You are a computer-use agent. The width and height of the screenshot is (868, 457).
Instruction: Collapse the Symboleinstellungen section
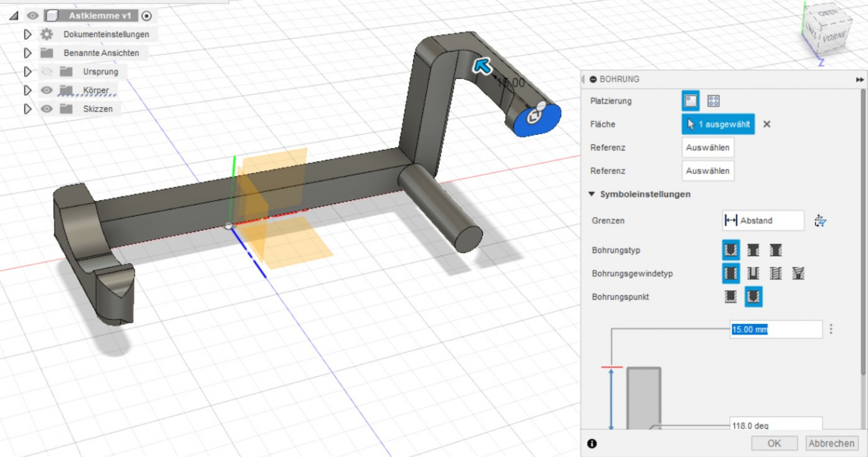point(592,194)
